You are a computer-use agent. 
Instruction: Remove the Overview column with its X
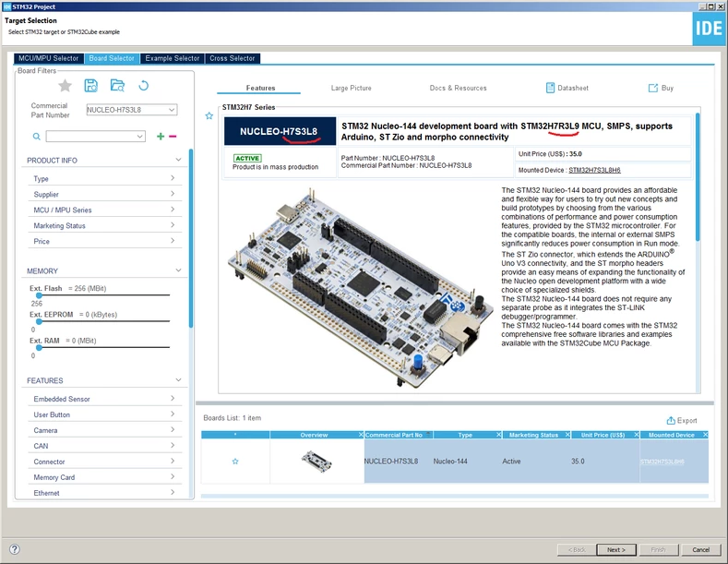click(x=361, y=435)
